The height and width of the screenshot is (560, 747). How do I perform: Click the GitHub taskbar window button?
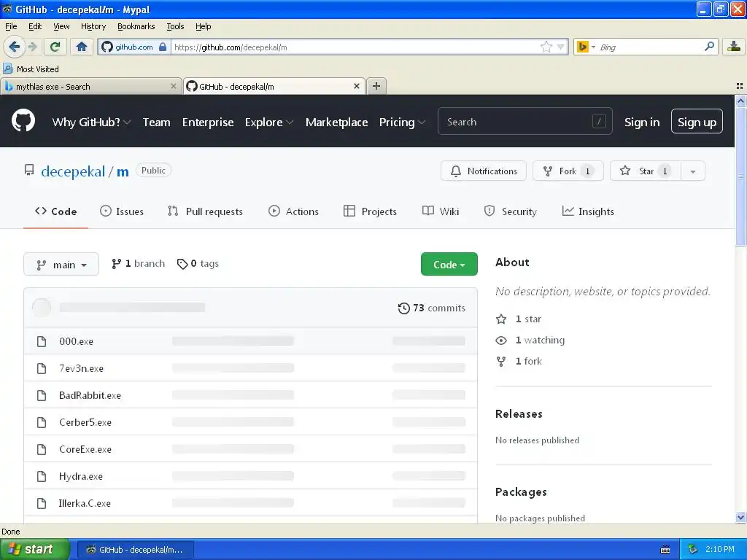tap(136, 550)
